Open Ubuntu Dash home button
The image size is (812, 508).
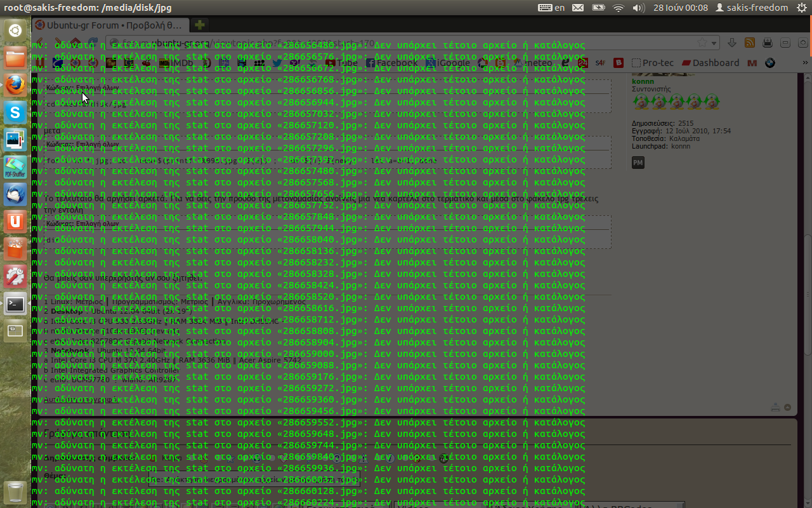[x=15, y=30]
